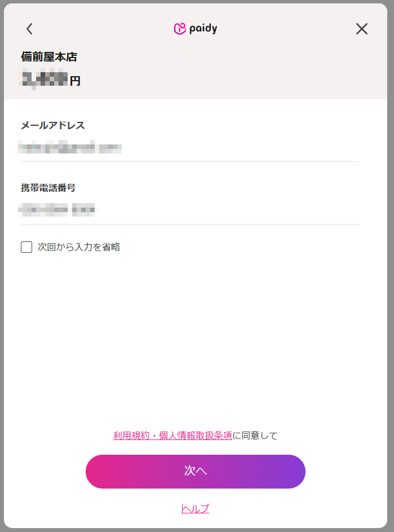Close the Paidy payment dialog
Image resolution: width=394 pixels, height=532 pixels.
coord(362,29)
